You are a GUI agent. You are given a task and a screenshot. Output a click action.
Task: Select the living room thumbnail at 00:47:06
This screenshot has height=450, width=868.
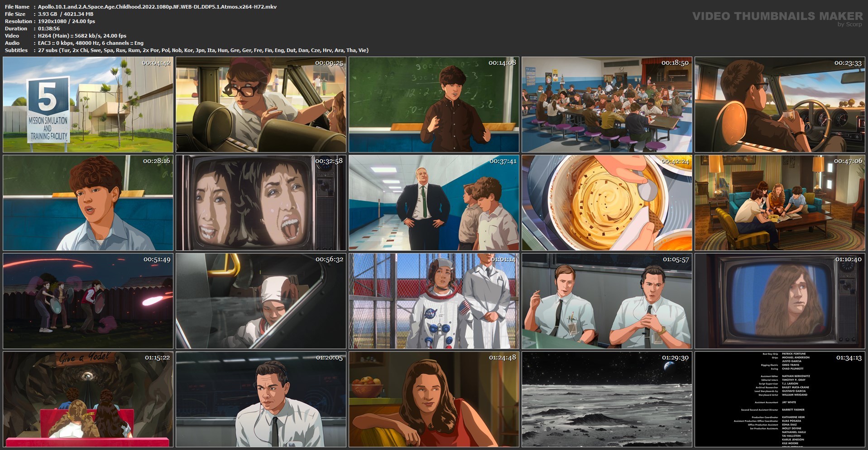780,203
